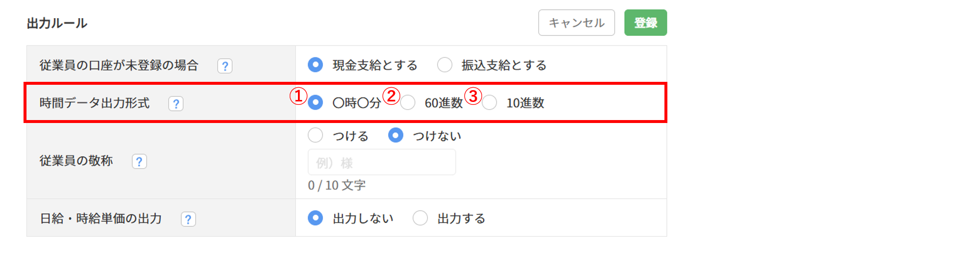Open help icon beside 時間データ出力形式
The width and height of the screenshot is (980, 270).
point(176,103)
